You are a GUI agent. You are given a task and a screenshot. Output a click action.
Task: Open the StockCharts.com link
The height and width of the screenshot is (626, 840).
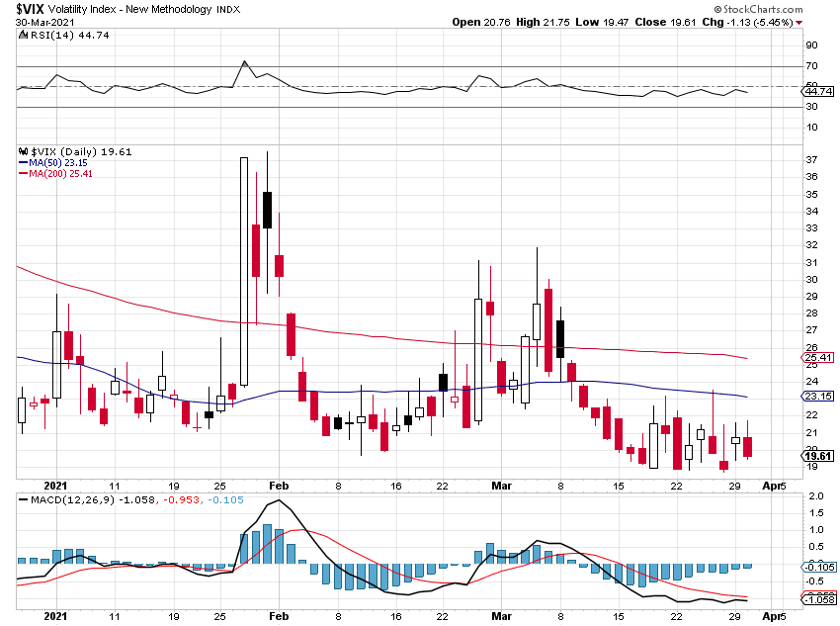(762, 9)
